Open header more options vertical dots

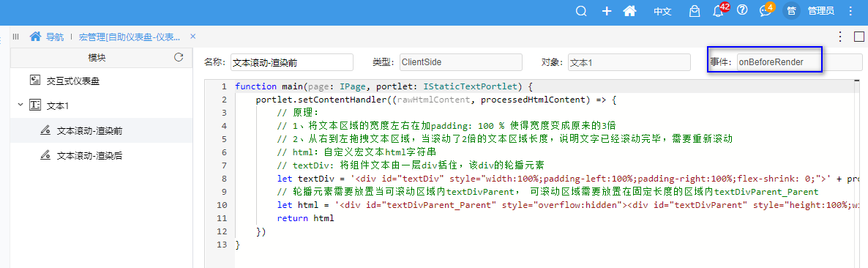click(x=850, y=11)
